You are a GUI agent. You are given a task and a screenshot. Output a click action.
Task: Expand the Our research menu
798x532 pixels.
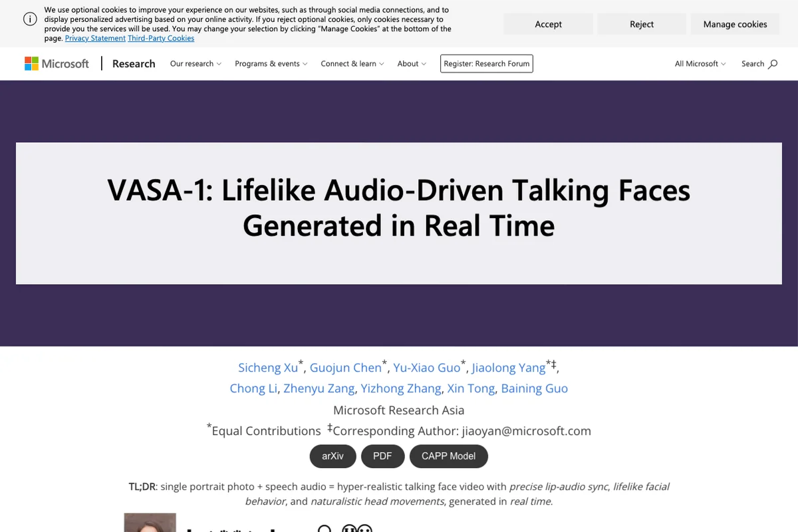coord(196,64)
